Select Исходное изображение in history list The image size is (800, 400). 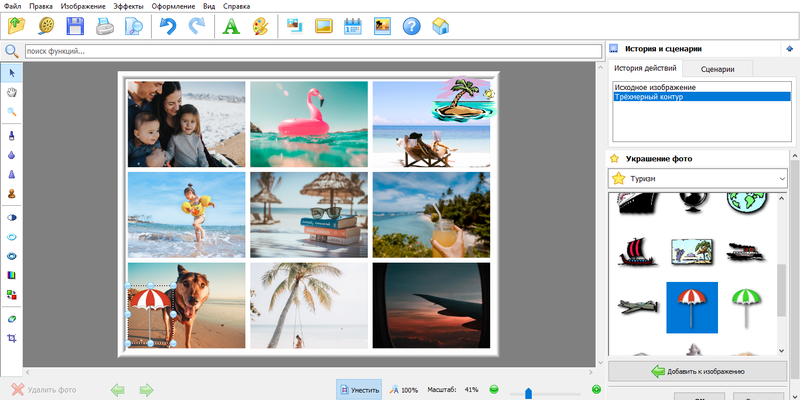(x=655, y=87)
